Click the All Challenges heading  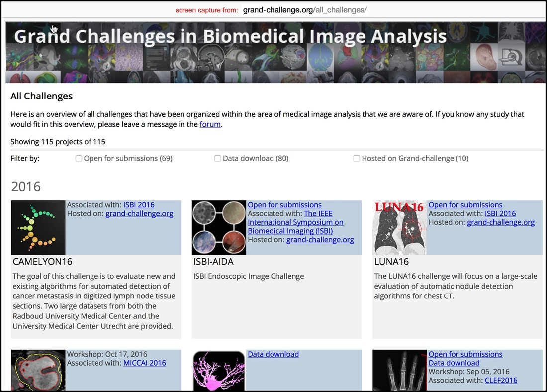pos(41,96)
